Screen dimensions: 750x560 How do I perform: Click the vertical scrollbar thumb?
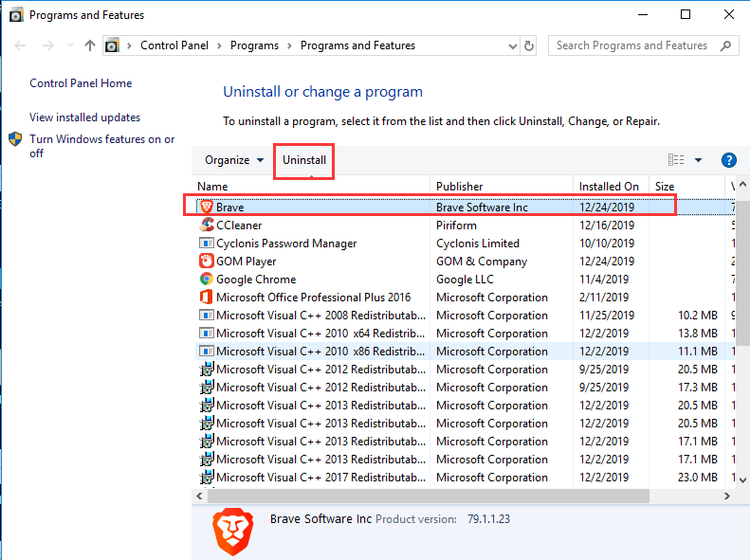coord(742,273)
